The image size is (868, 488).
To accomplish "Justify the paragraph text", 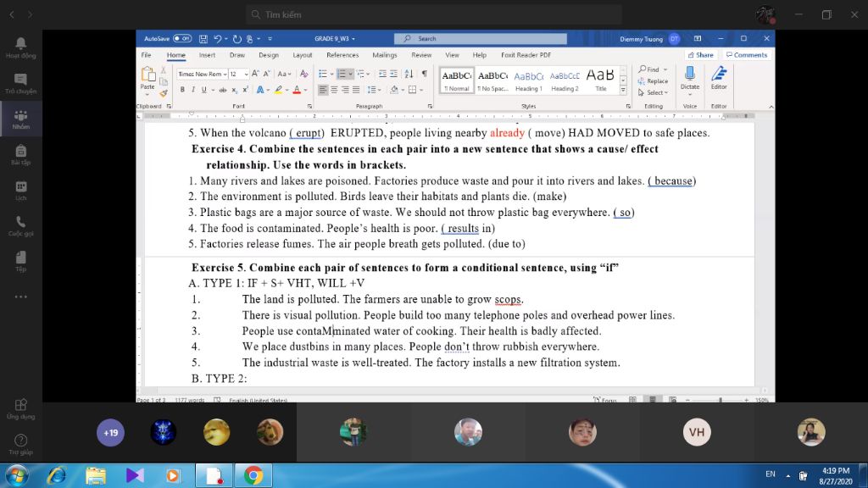I will coord(356,90).
